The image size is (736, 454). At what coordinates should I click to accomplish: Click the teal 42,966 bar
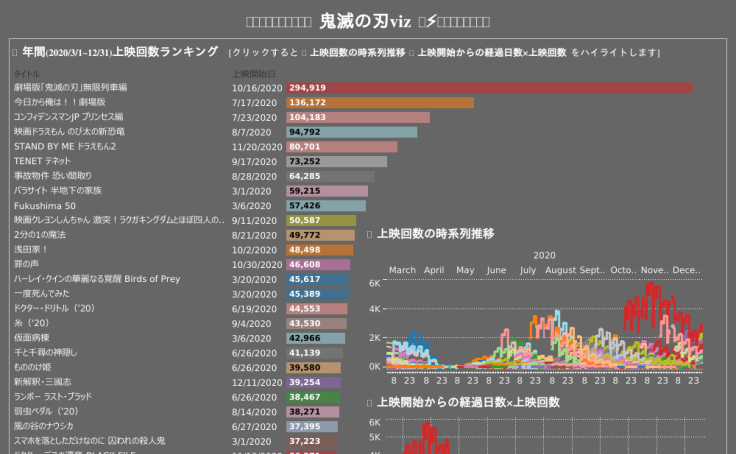(315, 339)
